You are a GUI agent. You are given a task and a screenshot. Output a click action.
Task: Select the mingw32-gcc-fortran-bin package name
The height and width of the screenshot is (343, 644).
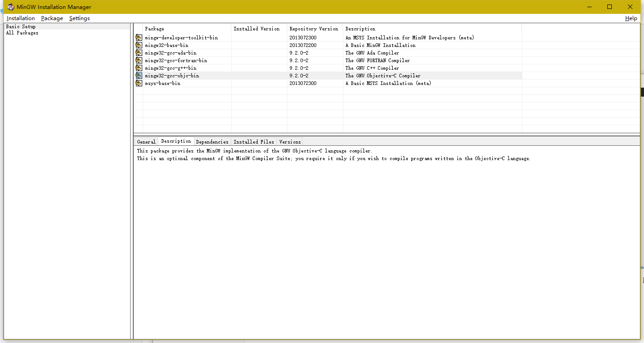[x=176, y=60]
